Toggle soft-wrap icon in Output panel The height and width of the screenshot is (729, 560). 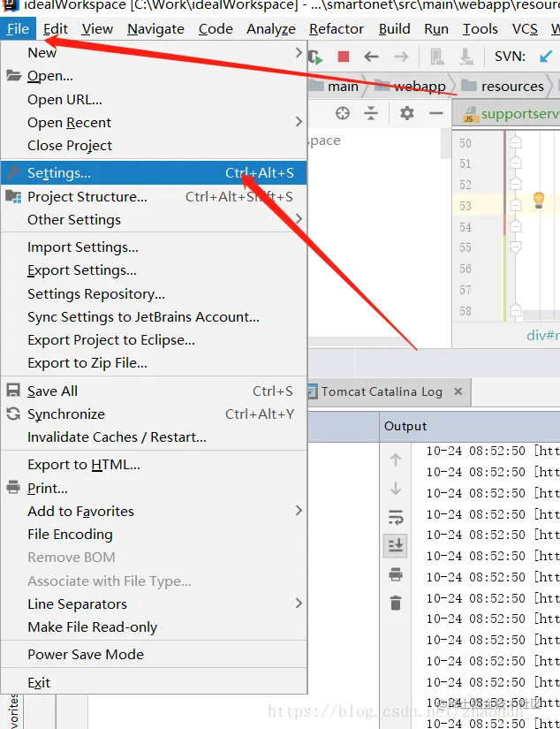(396, 517)
